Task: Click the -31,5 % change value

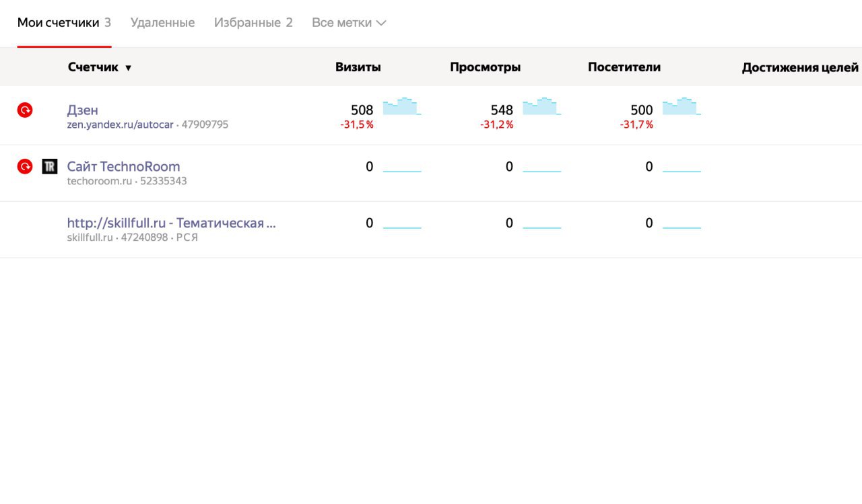Action: [357, 125]
